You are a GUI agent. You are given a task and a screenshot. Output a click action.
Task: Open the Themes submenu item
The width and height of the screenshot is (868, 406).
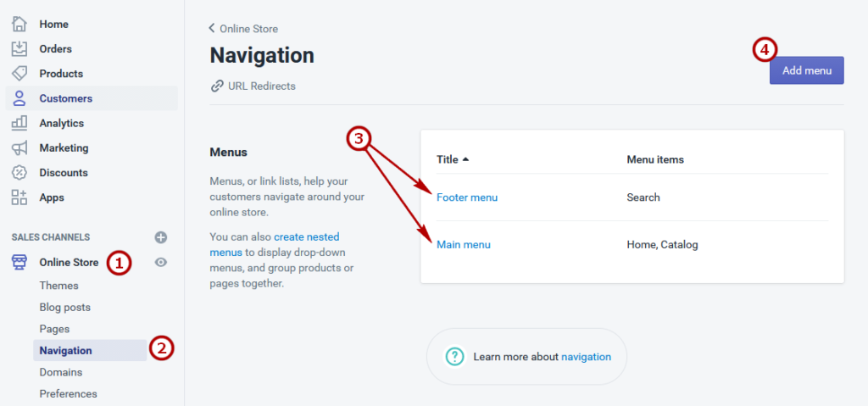point(58,286)
